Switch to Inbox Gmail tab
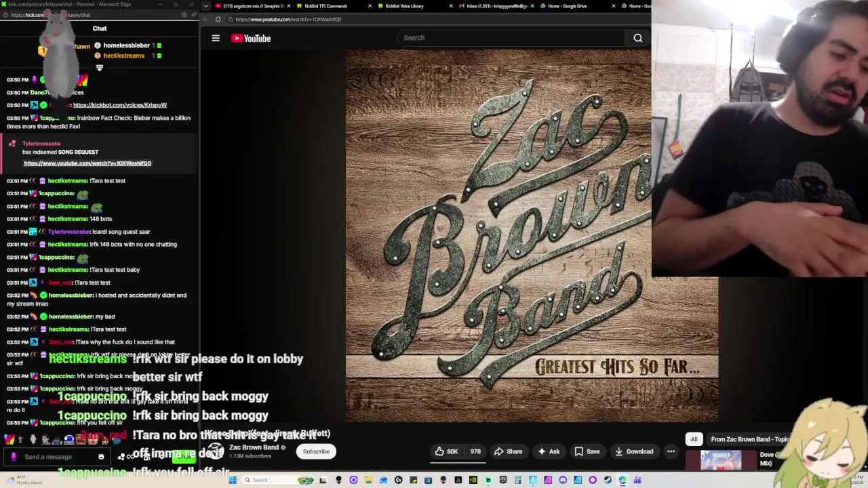 coord(496,6)
